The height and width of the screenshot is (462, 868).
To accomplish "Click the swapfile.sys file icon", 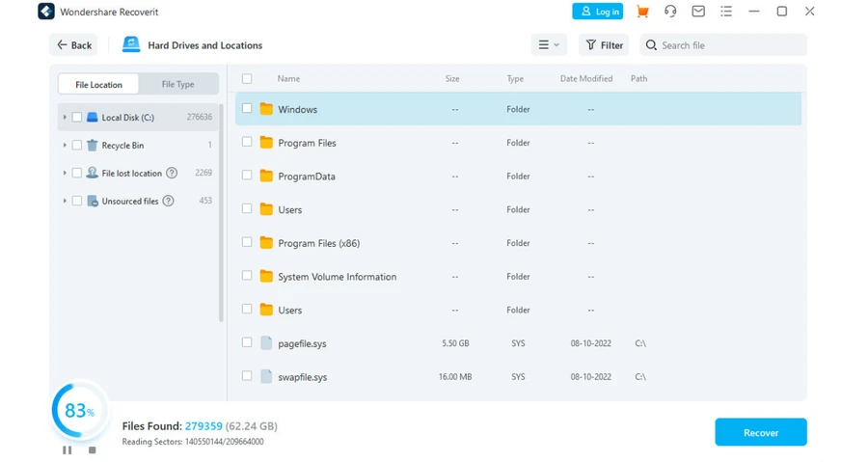I will point(266,376).
